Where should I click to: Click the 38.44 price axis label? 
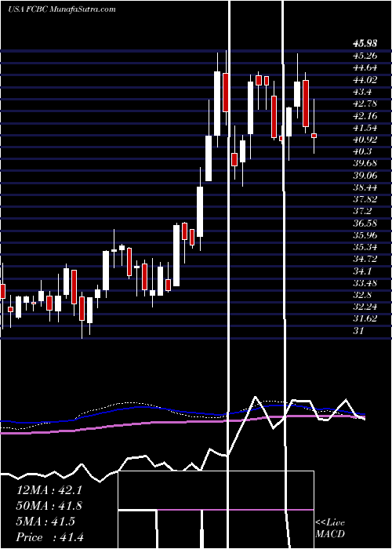(x=365, y=187)
